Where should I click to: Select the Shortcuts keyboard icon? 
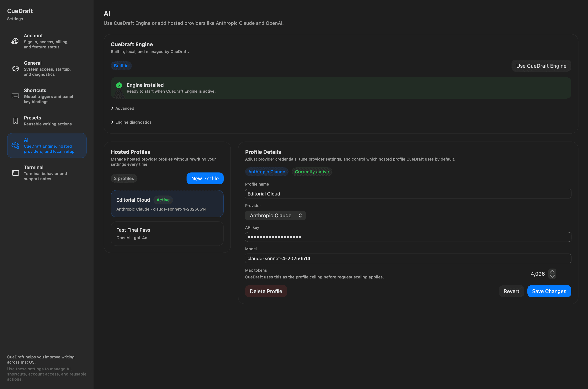(15, 96)
